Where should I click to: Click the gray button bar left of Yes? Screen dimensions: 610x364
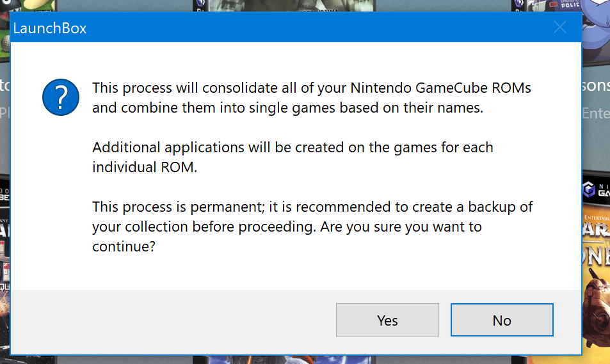pos(173,321)
